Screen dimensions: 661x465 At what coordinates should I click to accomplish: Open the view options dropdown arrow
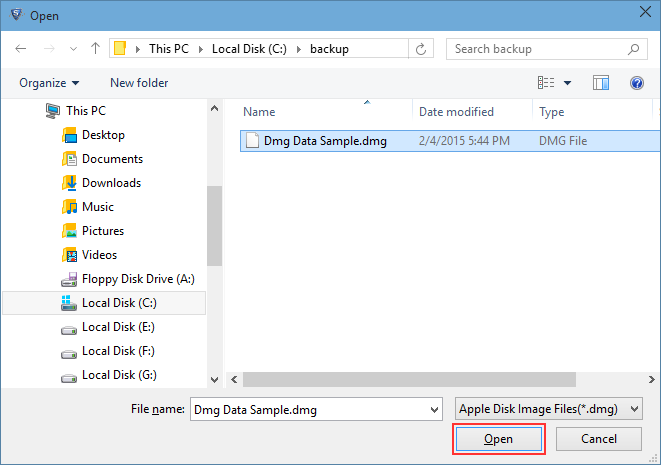point(568,83)
